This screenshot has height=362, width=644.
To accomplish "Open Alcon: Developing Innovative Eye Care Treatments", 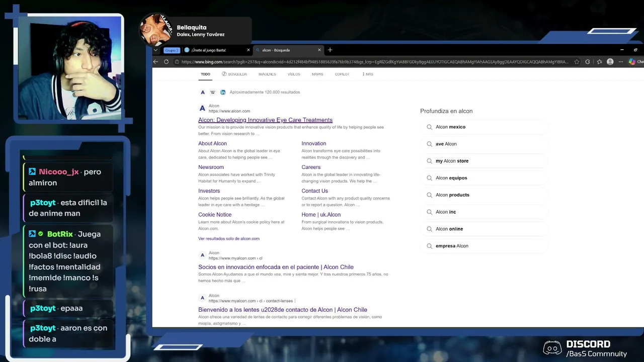I will point(265,120).
